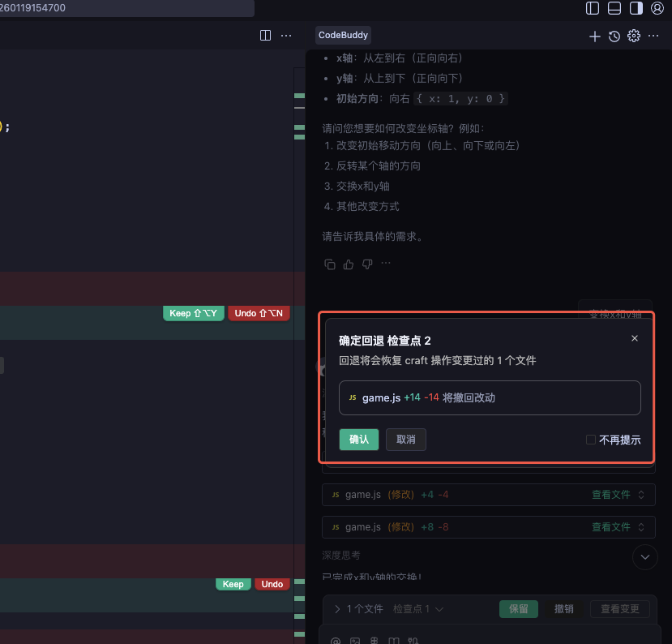Give the response a thumbs up
The image size is (672, 644).
click(349, 264)
